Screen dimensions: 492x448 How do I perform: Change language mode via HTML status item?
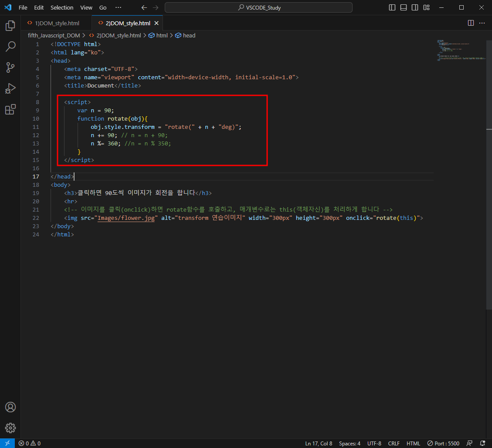(x=413, y=443)
